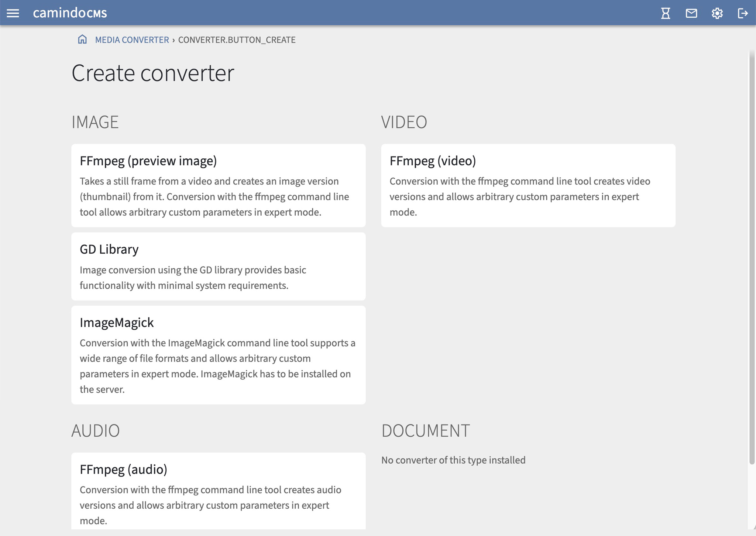The image size is (756, 536).
Task: Select the ImageMagick converter card
Action: (219, 355)
